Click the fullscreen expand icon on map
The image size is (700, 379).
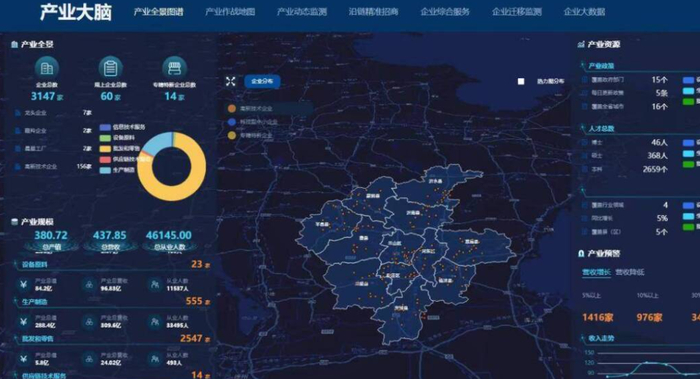click(x=230, y=81)
